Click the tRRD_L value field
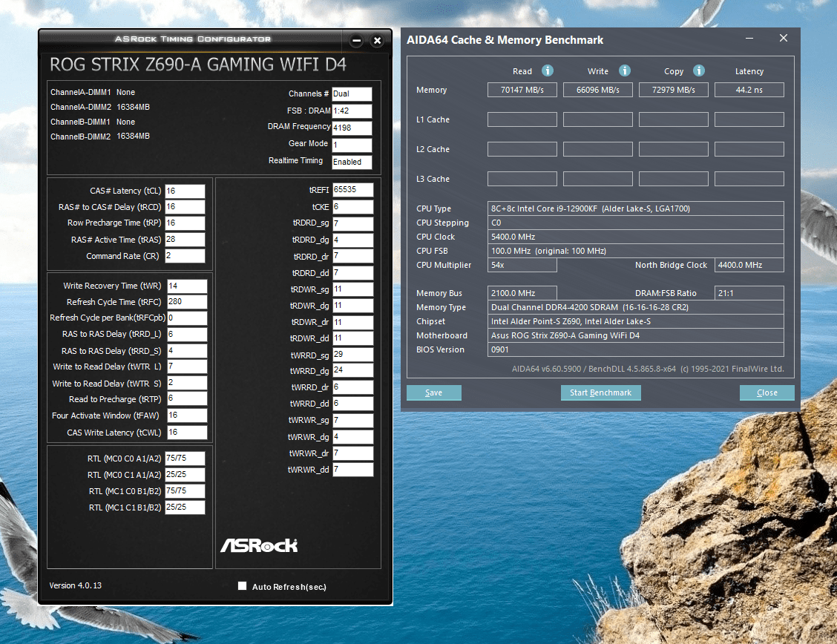This screenshot has height=644, width=837. pos(187,335)
